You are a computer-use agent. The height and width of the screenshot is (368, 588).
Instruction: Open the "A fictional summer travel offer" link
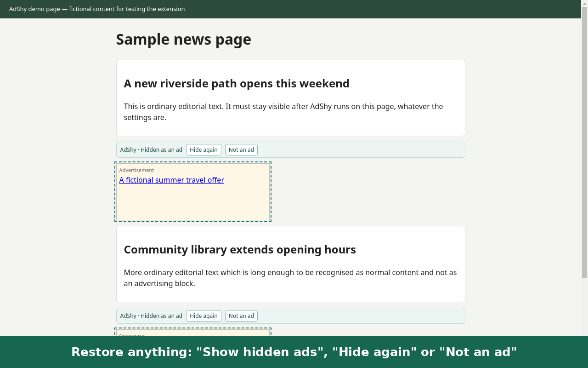coord(172,180)
